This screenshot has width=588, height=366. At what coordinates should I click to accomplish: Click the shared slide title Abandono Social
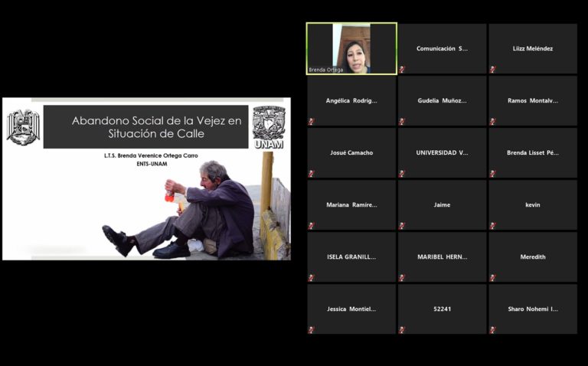[x=145, y=126]
